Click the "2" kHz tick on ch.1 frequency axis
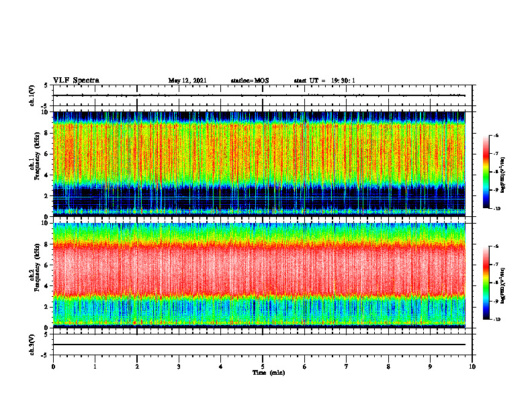 (47, 196)
